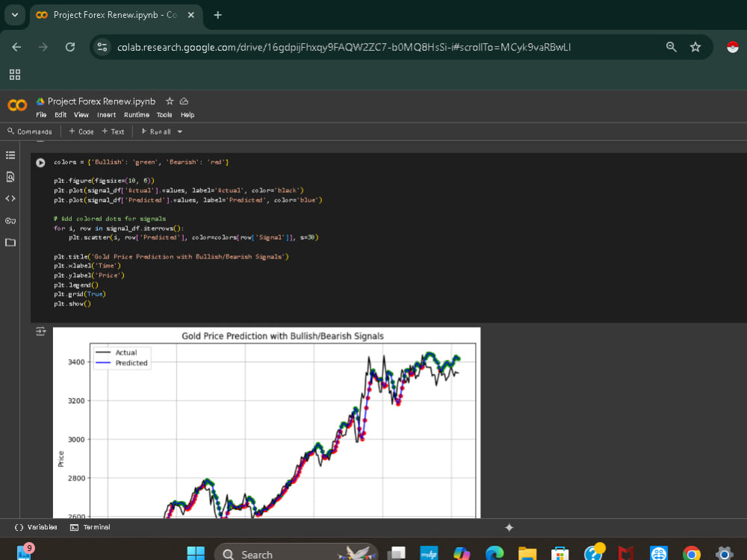
Task: Open the Terminal panel
Action: [x=90, y=527]
